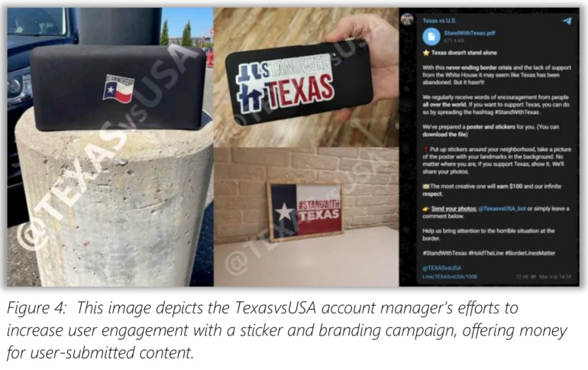
Task: Open photo of phone case Texas sticker
Action: [x=306, y=77]
